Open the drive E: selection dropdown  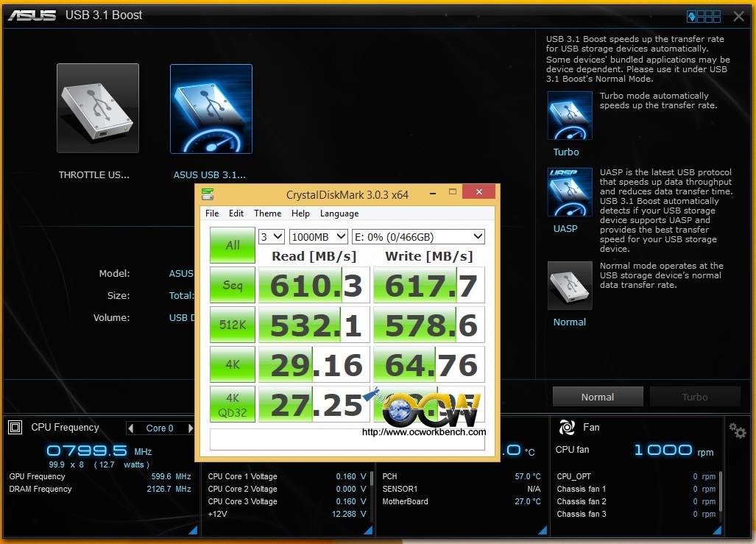(419, 237)
